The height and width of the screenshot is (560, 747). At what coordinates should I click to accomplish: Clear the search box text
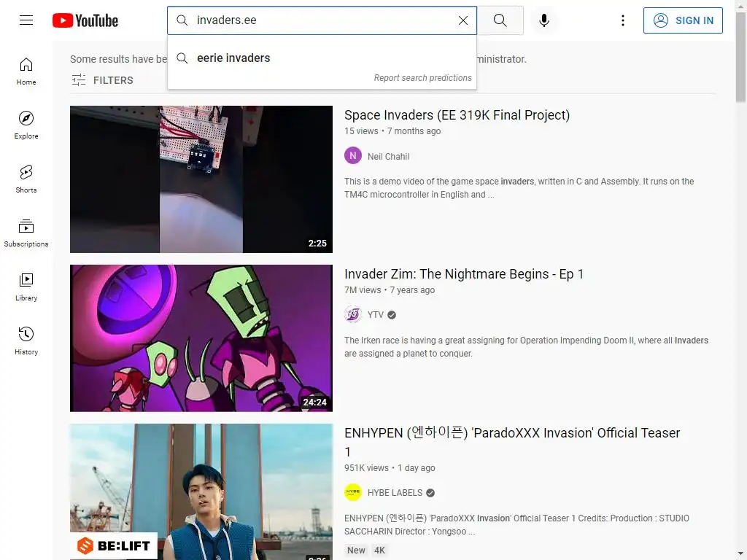(463, 20)
